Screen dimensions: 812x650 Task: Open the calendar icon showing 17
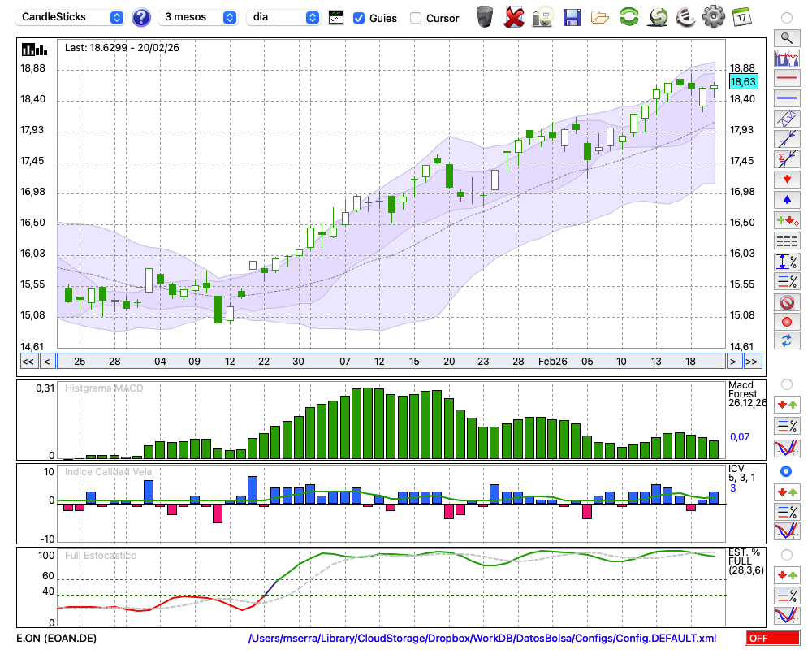tap(741, 17)
